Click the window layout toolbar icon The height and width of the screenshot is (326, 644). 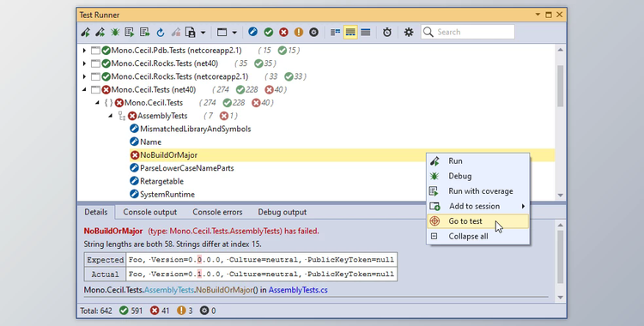[x=222, y=32]
